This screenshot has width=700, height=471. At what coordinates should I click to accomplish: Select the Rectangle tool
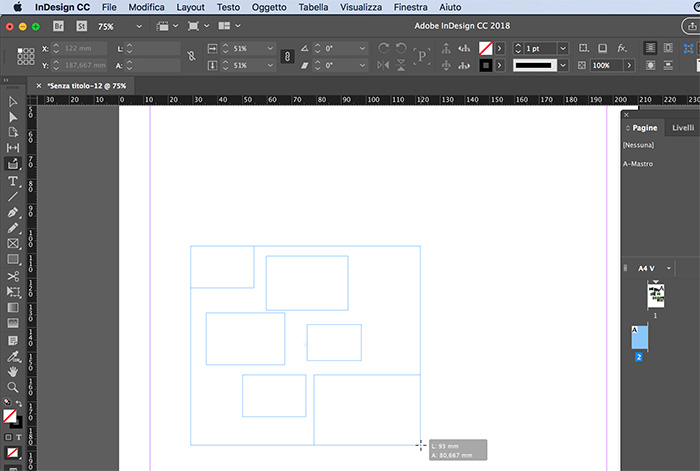(x=13, y=259)
